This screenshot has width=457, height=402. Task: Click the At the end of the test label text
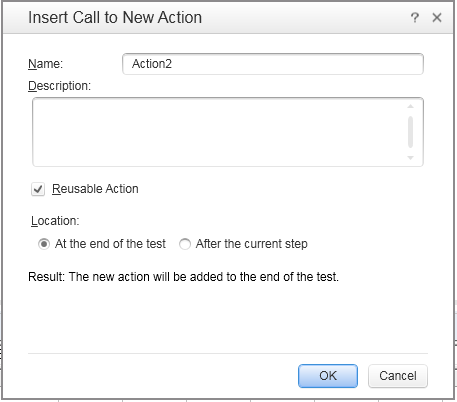point(110,244)
